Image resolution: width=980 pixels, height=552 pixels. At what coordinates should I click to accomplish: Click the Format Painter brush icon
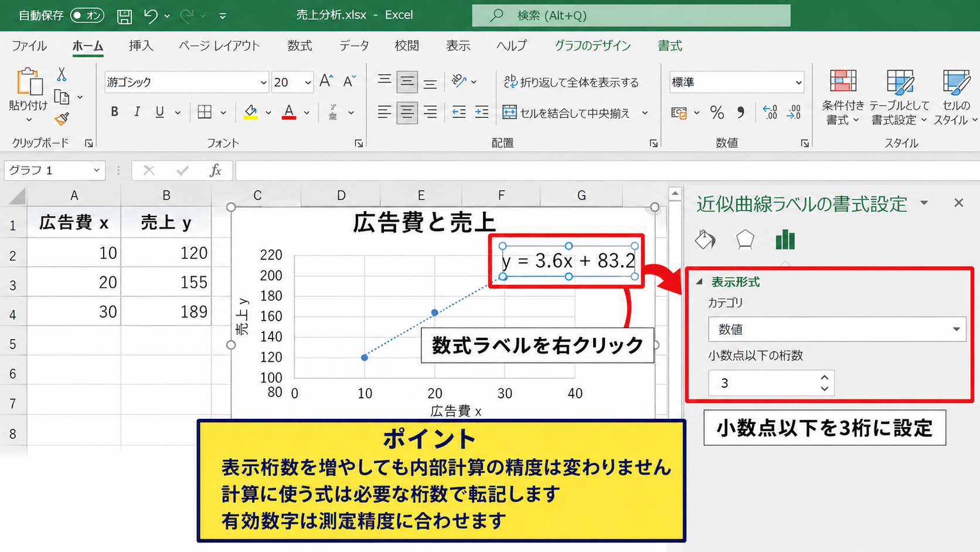pos(62,119)
